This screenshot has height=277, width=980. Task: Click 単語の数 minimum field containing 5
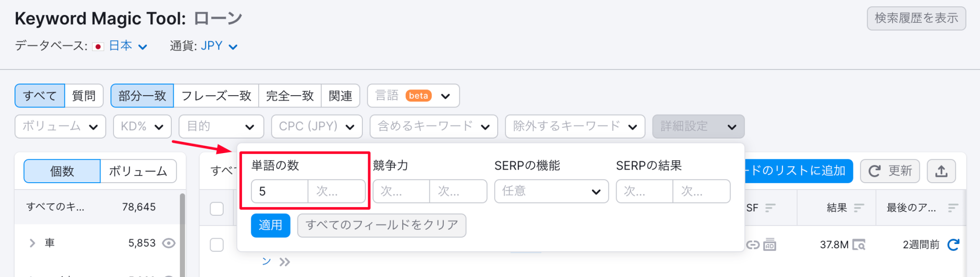(279, 191)
